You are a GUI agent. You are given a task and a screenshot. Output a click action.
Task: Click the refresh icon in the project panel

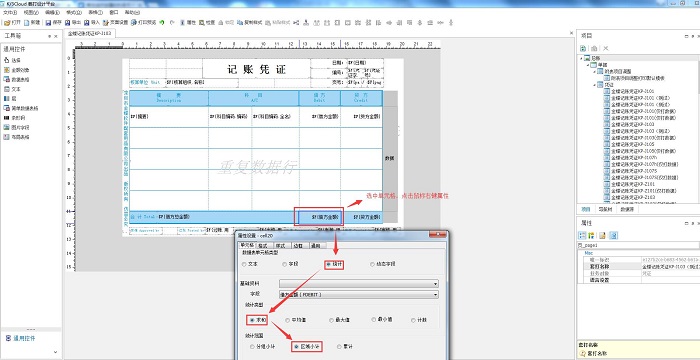[x=583, y=48]
